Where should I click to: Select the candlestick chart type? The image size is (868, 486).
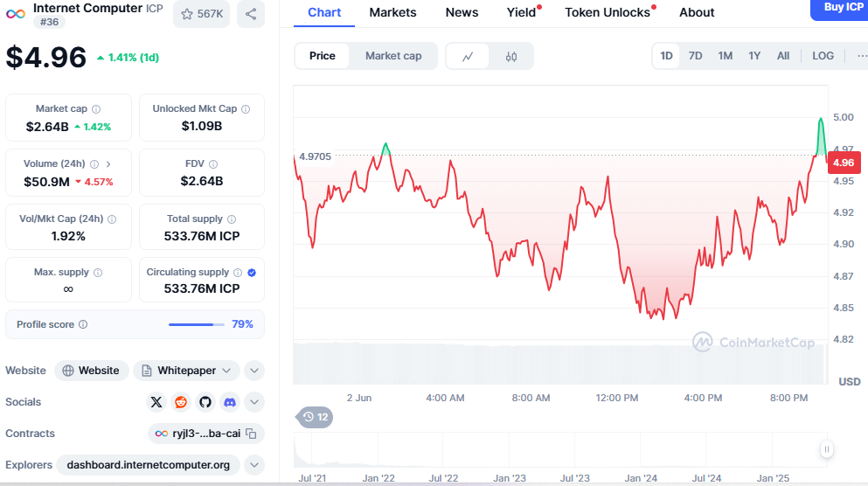pos(511,56)
